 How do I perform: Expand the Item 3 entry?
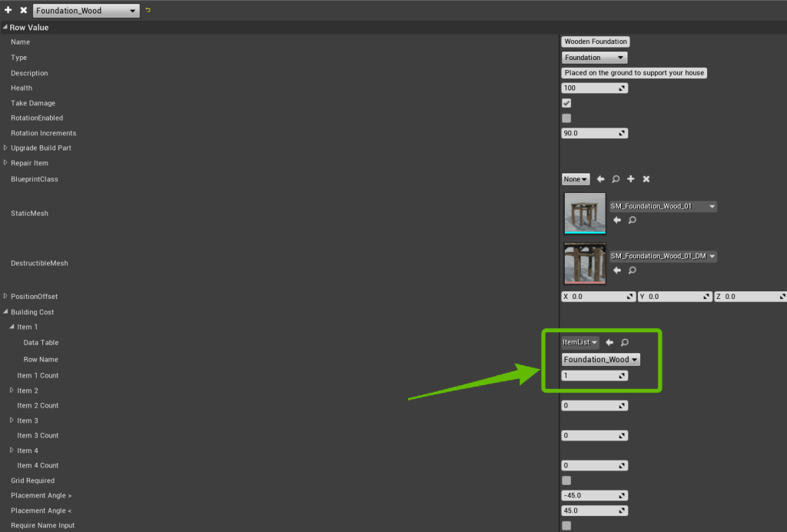12,420
